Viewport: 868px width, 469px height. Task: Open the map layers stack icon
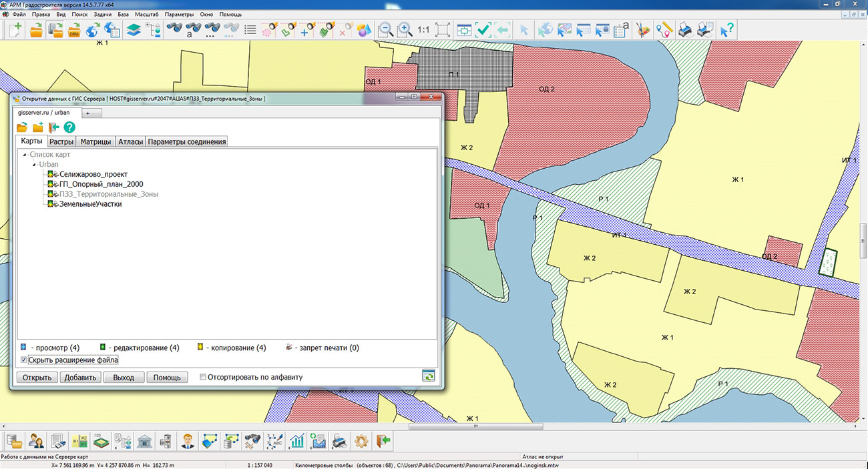pos(134,30)
